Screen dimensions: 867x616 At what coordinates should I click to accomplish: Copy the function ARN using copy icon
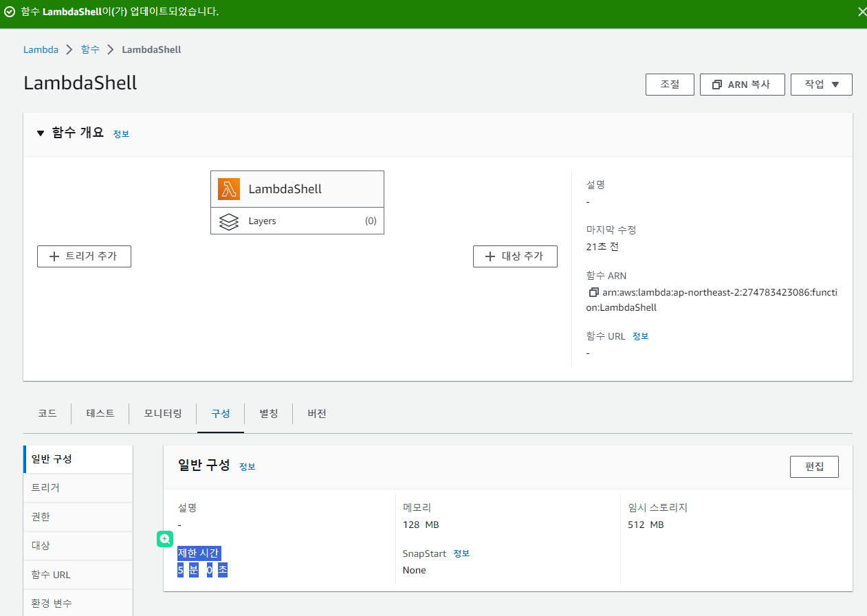(x=594, y=292)
